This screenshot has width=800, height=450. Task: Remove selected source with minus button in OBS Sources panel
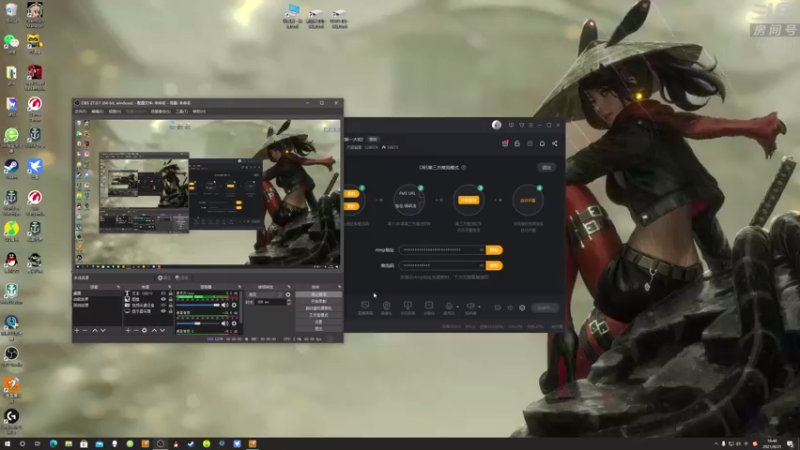click(x=136, y=331)
